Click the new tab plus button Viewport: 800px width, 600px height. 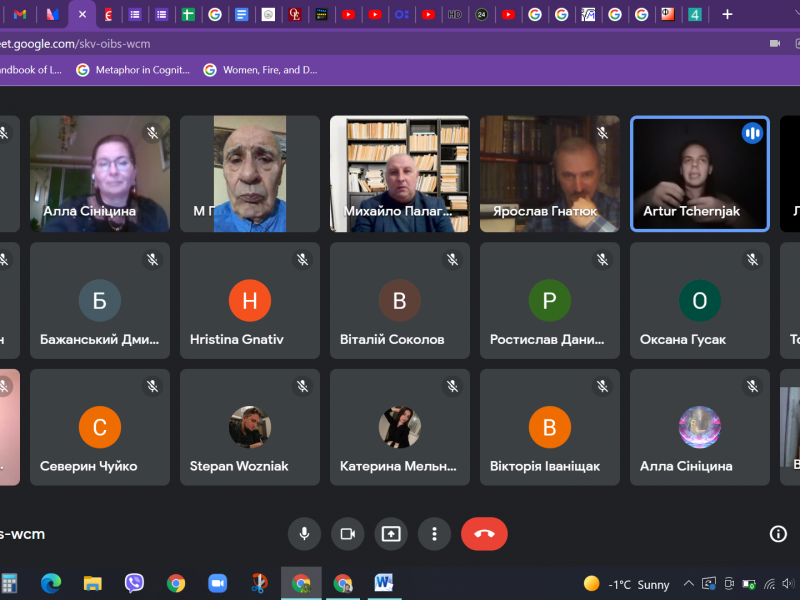click(x=727, y=14)
